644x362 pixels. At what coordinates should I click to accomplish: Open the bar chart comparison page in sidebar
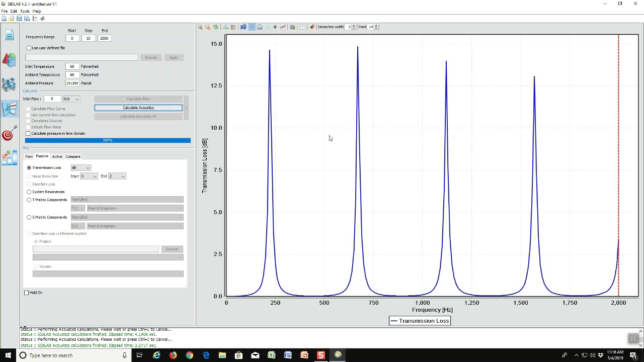[9, 158]
